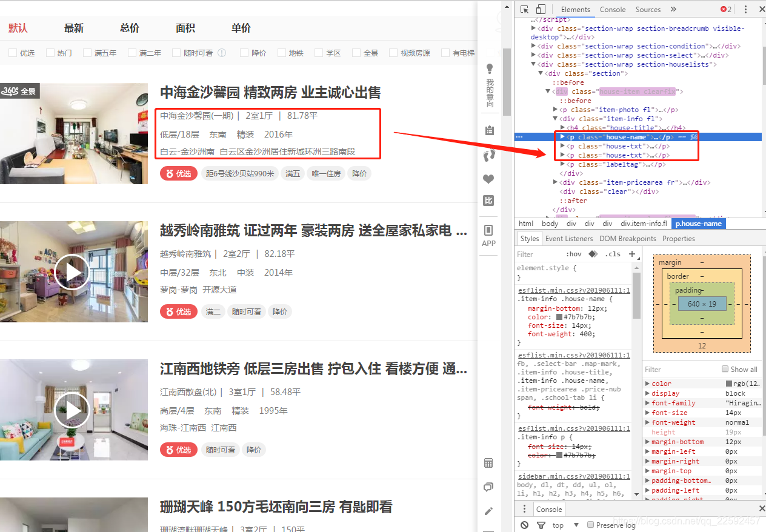Click the diamond icon next to :hov
The image size is (766, 532).
593,254
